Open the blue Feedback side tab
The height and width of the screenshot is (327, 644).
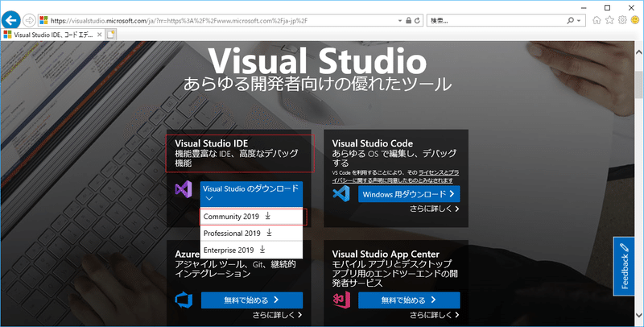pyautogui.click(x=624, y=267)
